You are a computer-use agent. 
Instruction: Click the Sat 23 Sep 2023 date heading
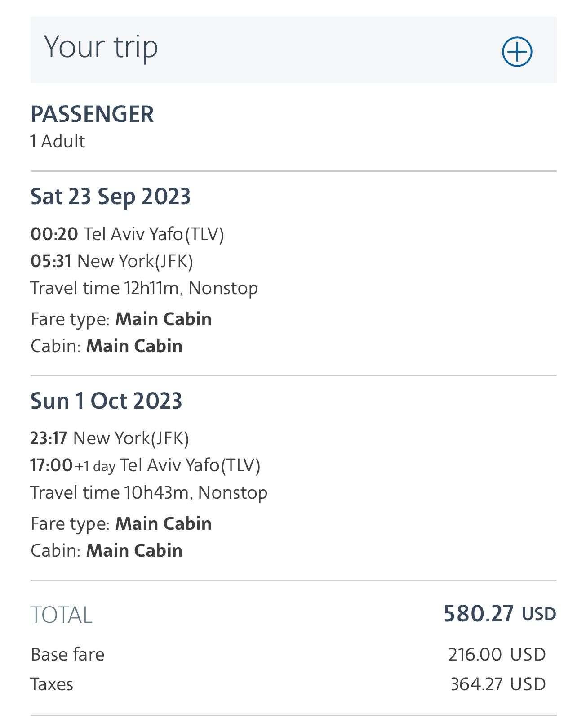click(111, 197)
